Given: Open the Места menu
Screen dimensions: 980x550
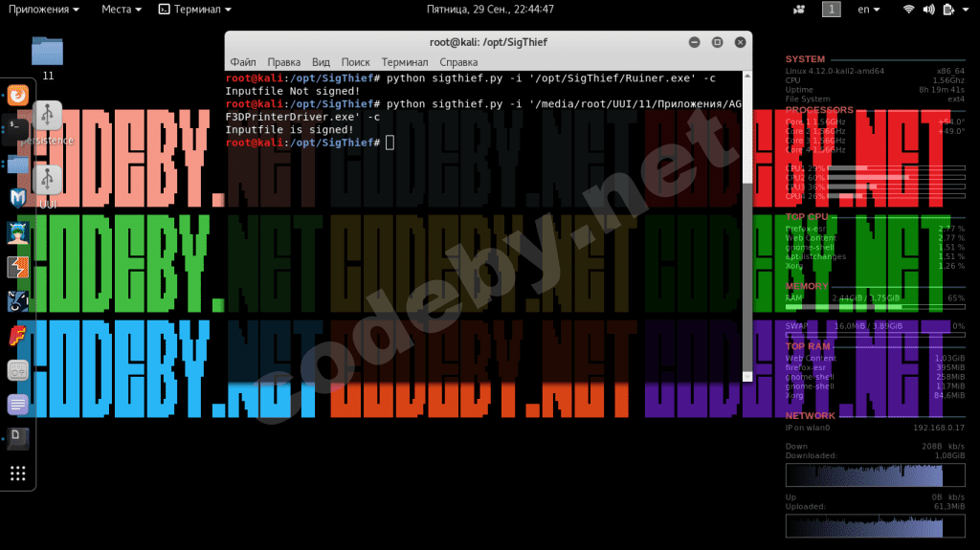Looking at the screenshot, I should coord(122,10).
